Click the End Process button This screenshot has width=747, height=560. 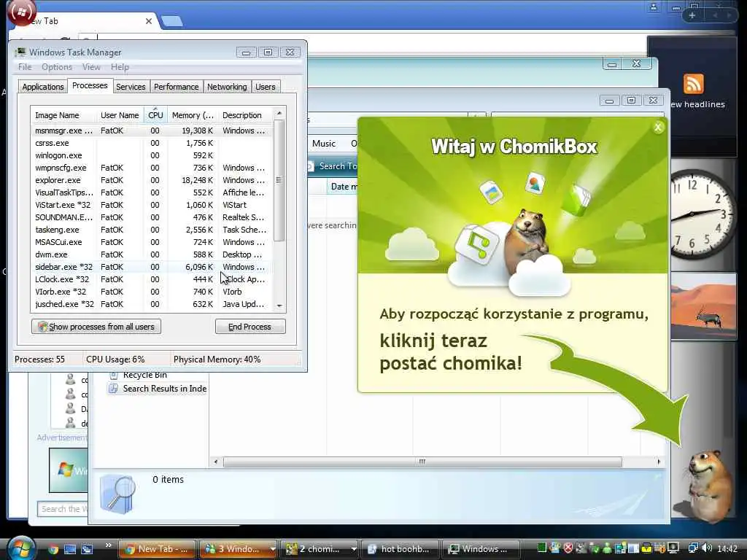coord(250,327)
